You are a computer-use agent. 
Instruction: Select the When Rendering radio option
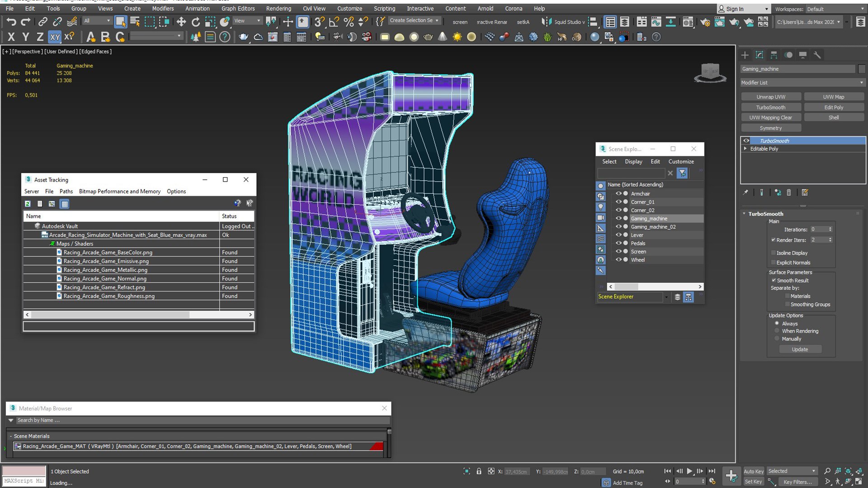tap(777, 331)
